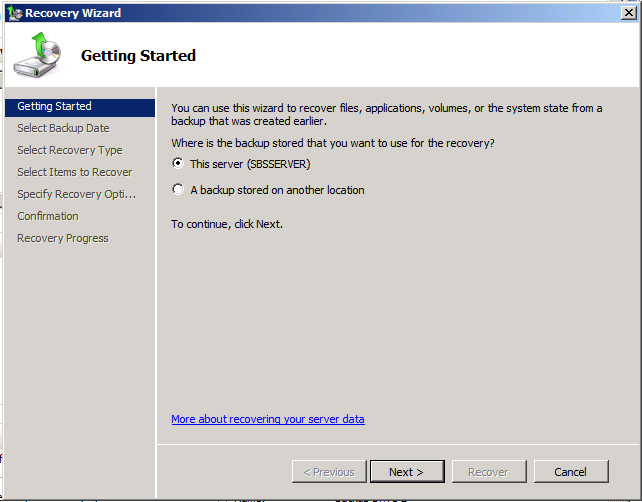The width and height of the screenshot is (642, 502).
Task: Click the disabled Recover button
Action: (x=489, y=472)
